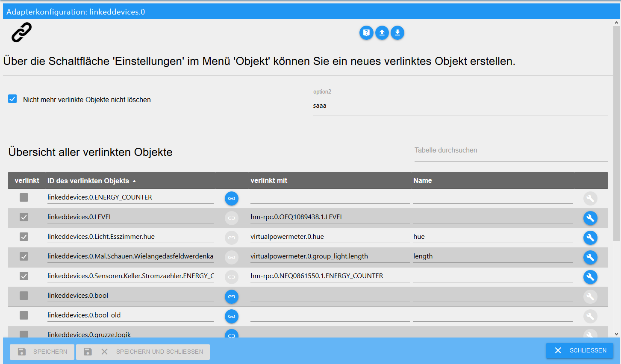
Task: Toggle verlinkt checkbox for linkeddevices.0.LEVEL
Action: pyautogui.click(x=24, y=217)
